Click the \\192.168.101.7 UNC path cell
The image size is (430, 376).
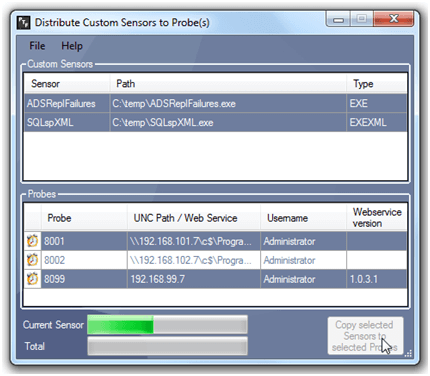tap(194, 241)
